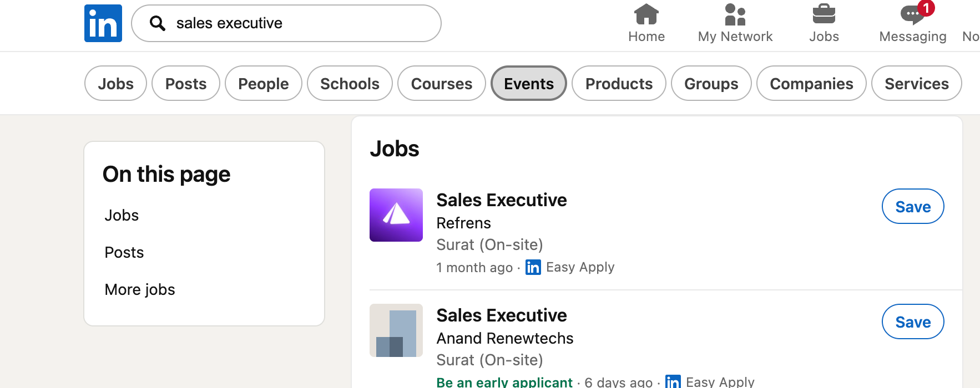
Task: Toggle the Companies filter pill
Action: 811,84
